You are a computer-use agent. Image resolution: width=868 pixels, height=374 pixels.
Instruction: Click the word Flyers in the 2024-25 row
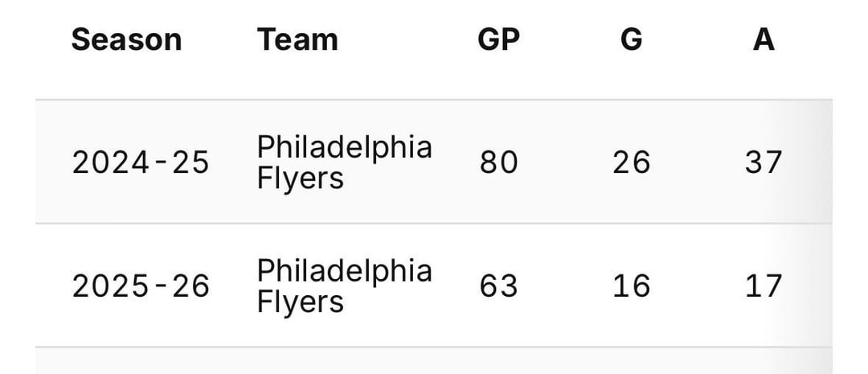[x=300, y=179]
